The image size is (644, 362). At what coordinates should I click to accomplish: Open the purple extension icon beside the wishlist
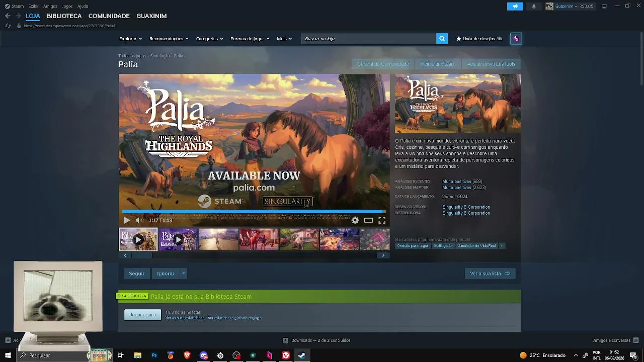516,39
